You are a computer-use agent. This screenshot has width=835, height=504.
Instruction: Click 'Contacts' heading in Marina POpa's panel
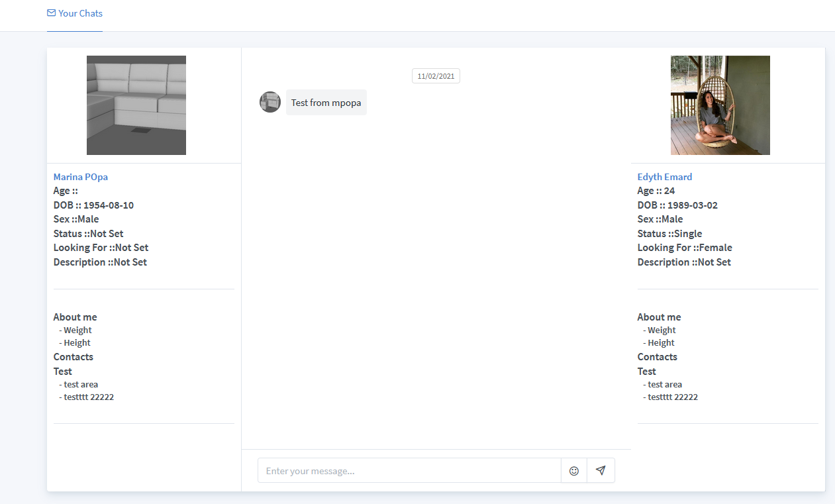pos(74,357)
